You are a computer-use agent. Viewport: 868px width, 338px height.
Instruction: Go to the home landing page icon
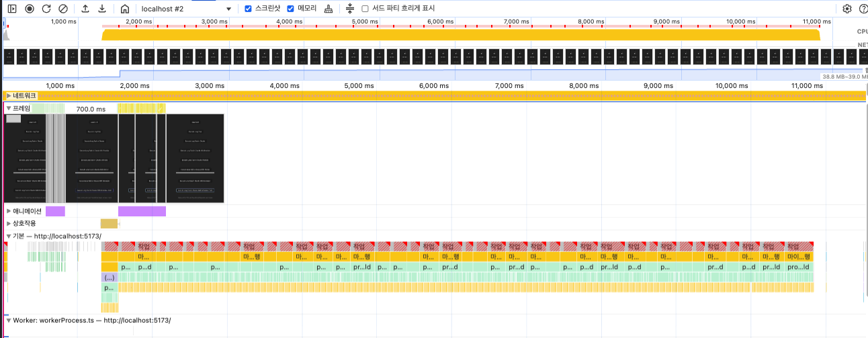(124, 9)
